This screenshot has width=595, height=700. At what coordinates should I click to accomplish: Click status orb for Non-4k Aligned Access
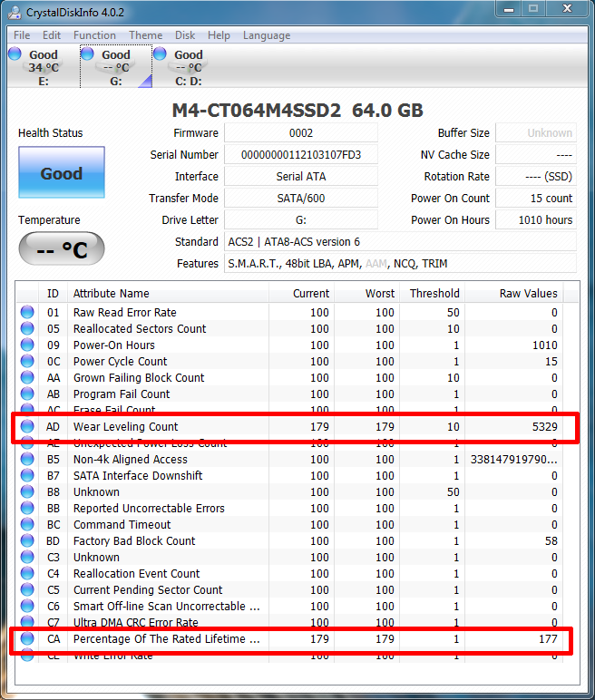pos(27,459)
